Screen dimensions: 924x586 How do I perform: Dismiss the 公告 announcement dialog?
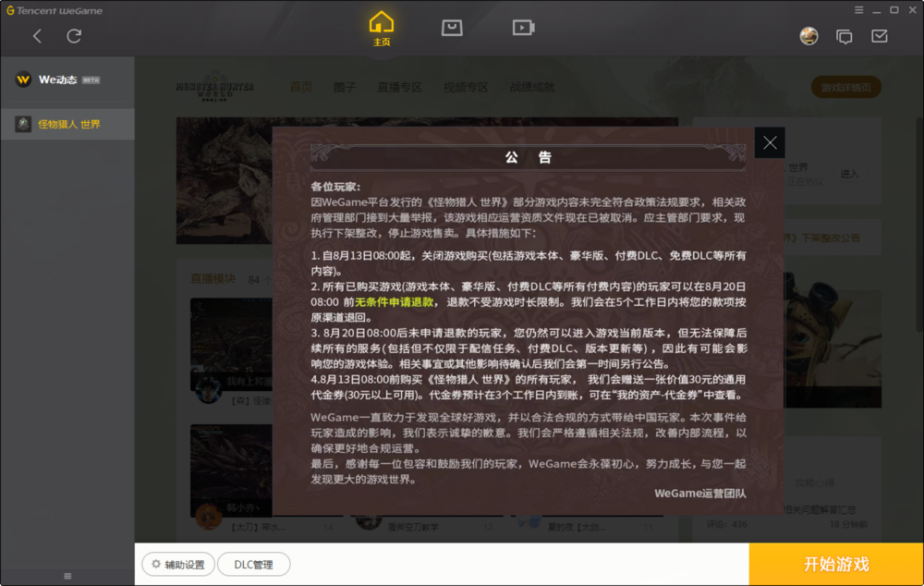[x=770, y=141]
